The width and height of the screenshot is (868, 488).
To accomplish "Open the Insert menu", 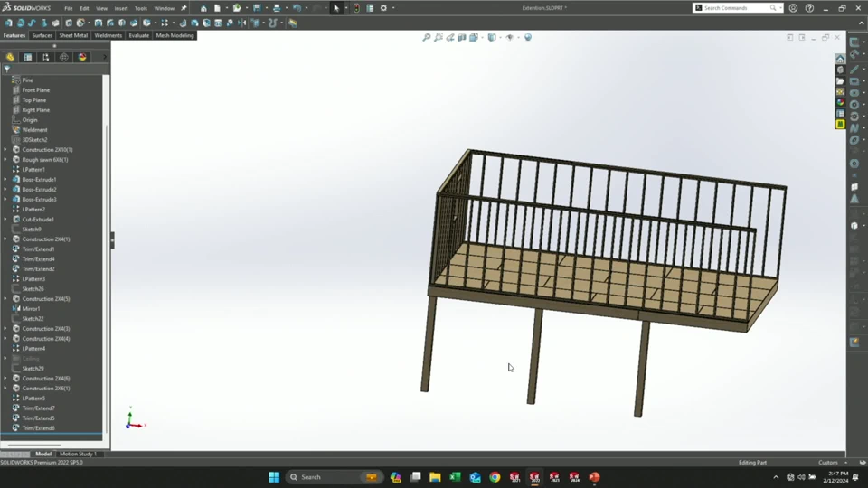I will [x=120, y=8].
